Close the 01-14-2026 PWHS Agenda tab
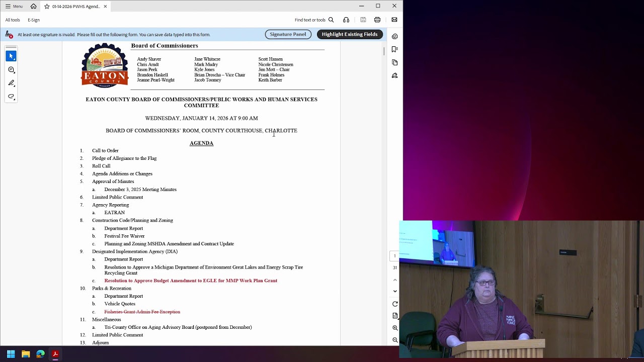644x362 pixels. click(x=105, y=7)
